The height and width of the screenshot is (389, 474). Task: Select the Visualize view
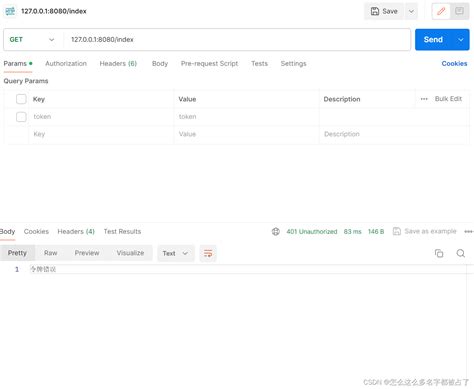tap(130, 253)
